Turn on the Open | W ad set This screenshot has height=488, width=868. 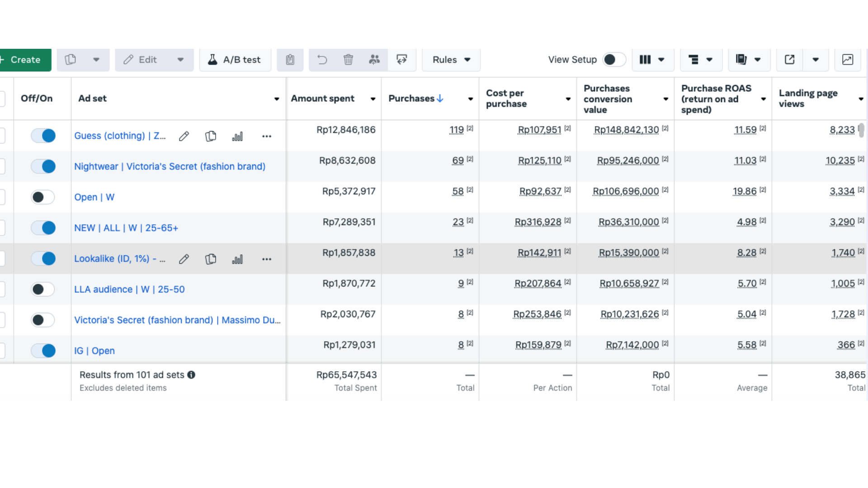(43, 197)
